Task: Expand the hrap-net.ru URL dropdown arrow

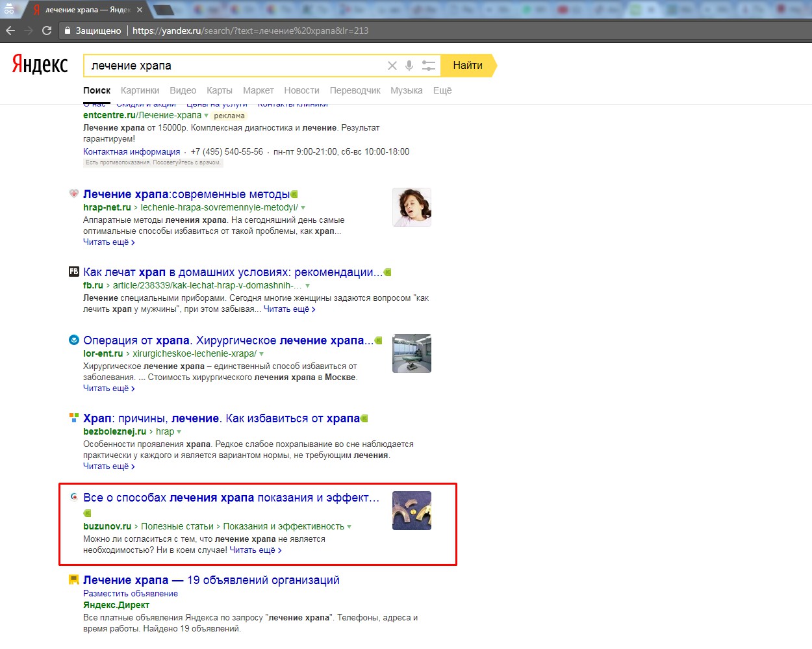Action: 303,208
